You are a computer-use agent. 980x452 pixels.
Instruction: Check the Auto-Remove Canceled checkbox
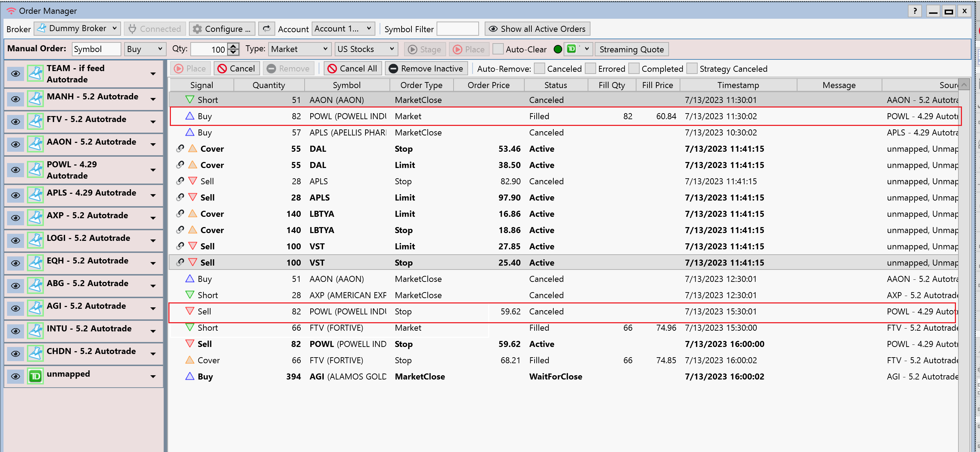539,69
